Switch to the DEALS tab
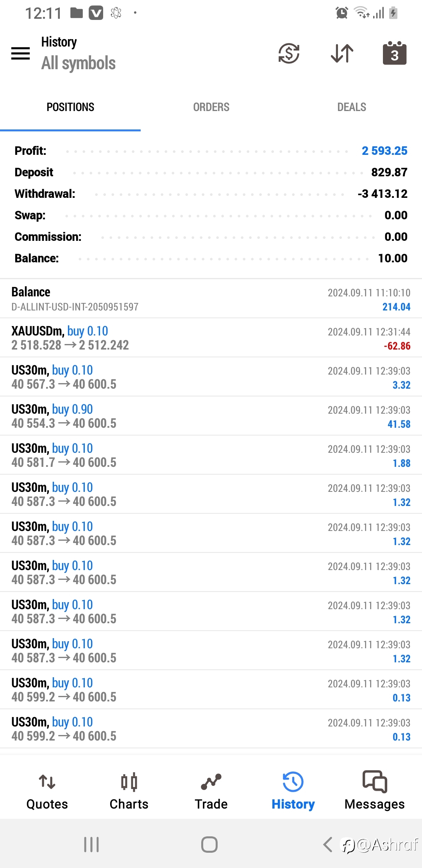This screenshot has height=868, width=422. coord(352,107)
